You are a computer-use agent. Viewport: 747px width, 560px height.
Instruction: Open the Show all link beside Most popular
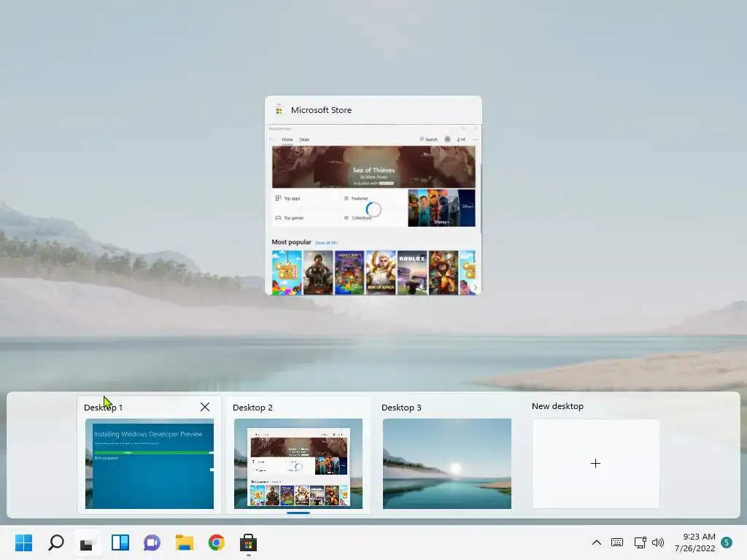[326, 243]
